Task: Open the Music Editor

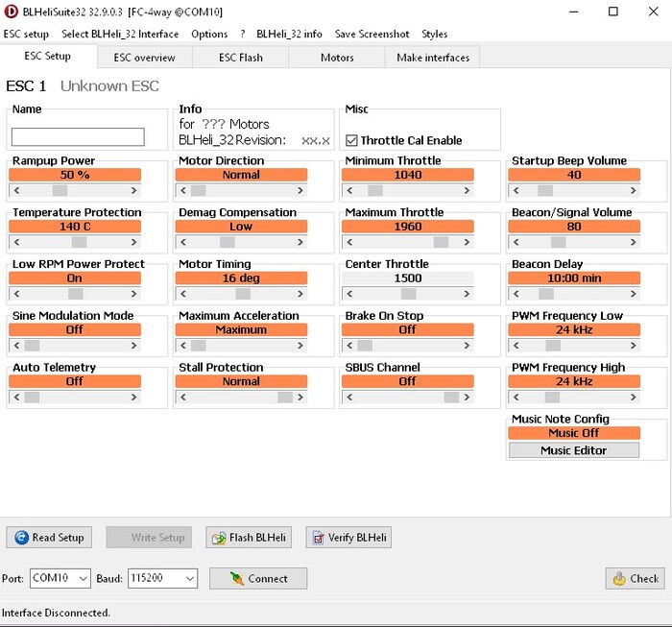Action: 574,450
